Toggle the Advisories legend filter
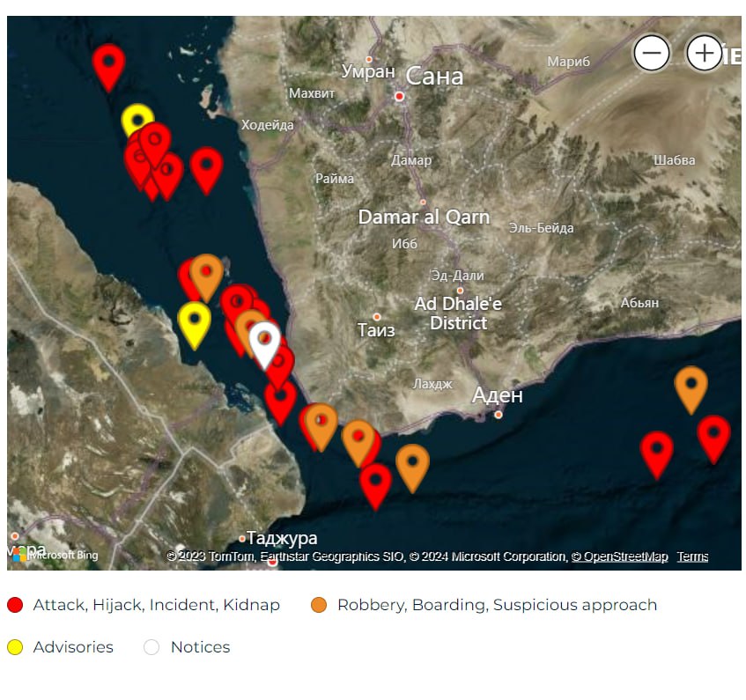 point(73,647)
